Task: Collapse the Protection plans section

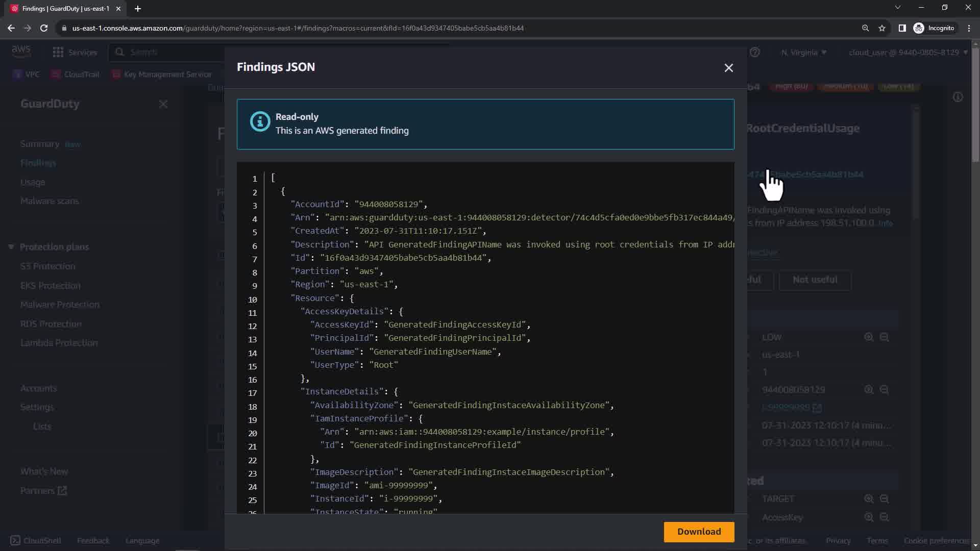Action: click(x=11, y=247)
